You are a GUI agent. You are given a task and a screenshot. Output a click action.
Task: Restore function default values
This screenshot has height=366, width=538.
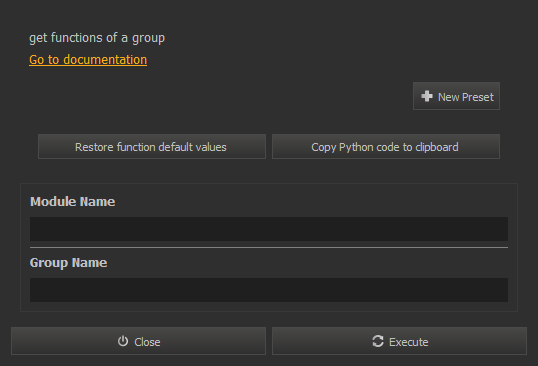tap(152, 147)
